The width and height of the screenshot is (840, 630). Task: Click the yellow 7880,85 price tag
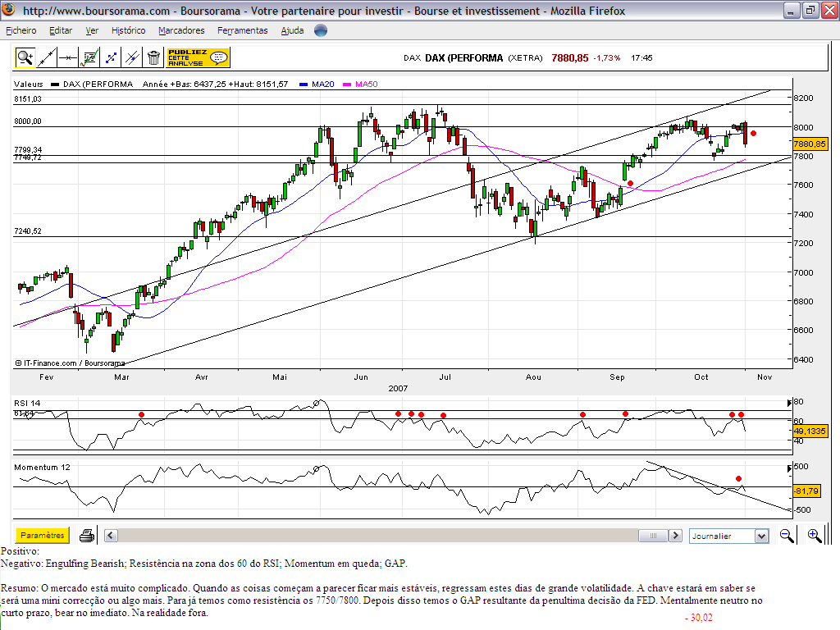[x=810, y=144]
